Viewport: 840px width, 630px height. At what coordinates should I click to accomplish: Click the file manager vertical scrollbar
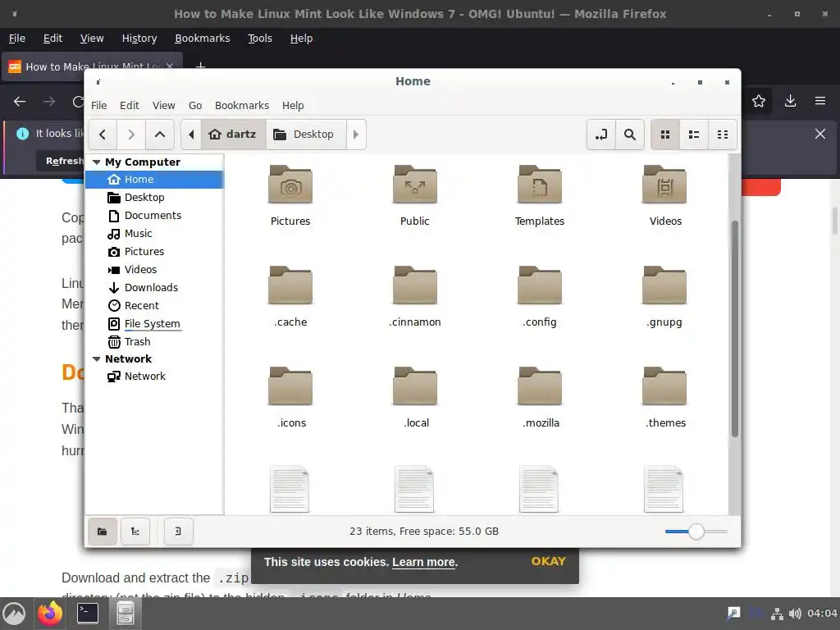735,328
